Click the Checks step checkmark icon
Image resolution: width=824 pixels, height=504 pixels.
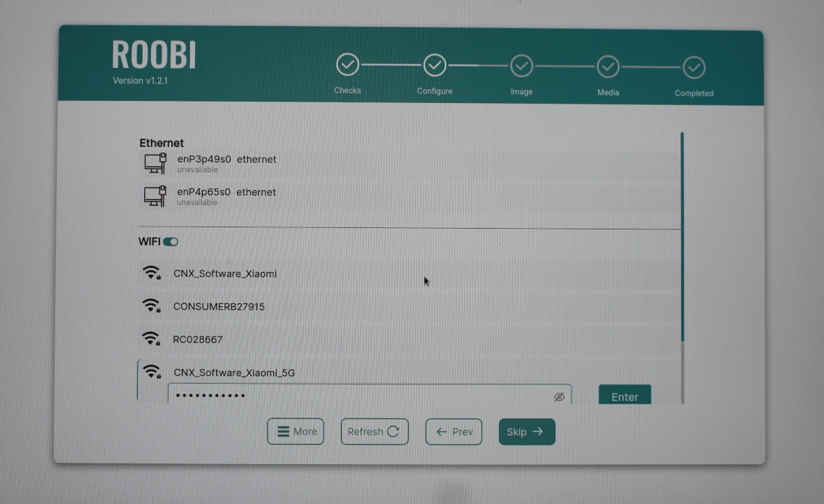coord(347,65)
